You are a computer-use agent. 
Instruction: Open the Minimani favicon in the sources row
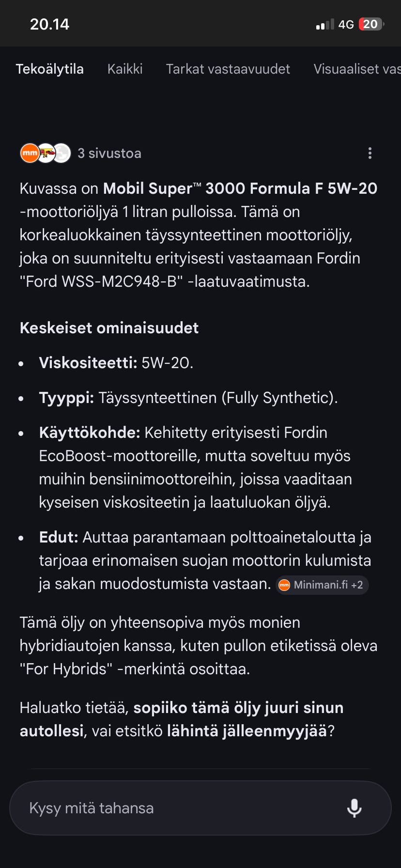30,153
